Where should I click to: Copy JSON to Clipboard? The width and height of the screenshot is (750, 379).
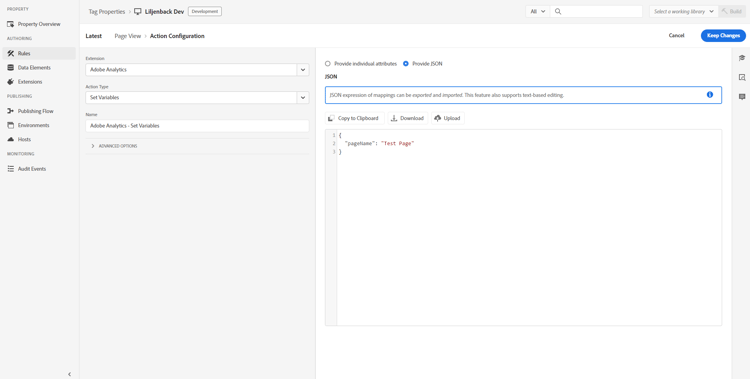tap(354, 118)
